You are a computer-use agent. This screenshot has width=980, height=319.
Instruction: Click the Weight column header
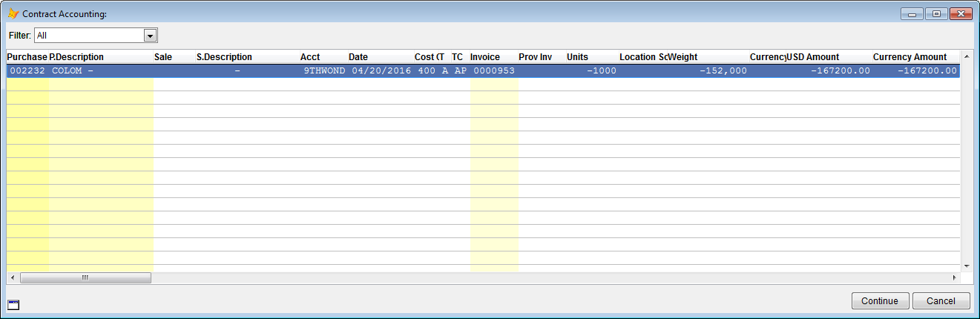708,57
